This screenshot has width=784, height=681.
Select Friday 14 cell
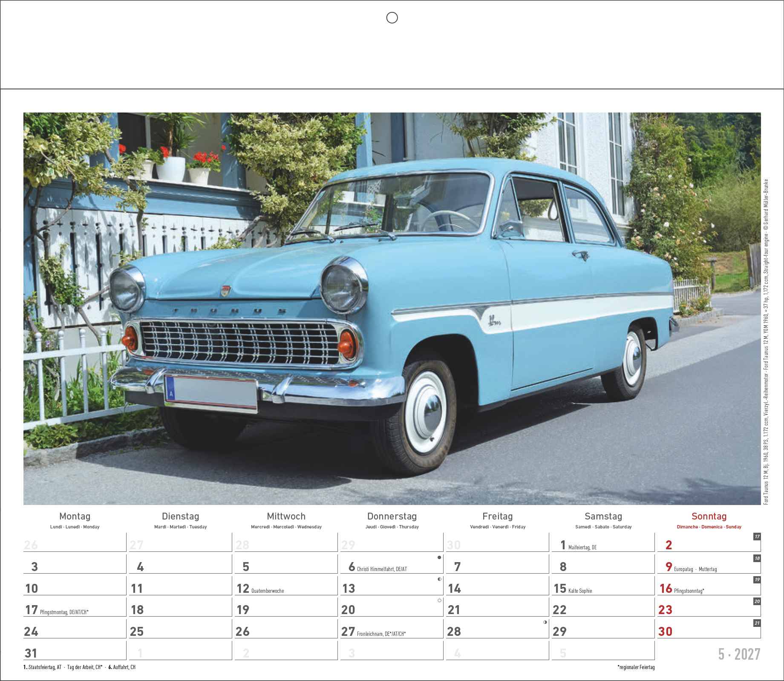point(498,586)
